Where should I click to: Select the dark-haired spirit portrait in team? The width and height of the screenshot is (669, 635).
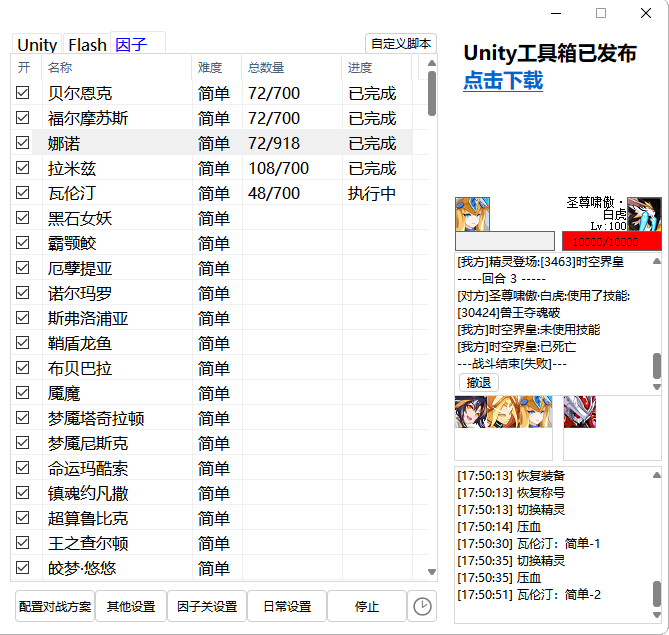(471, 412)
